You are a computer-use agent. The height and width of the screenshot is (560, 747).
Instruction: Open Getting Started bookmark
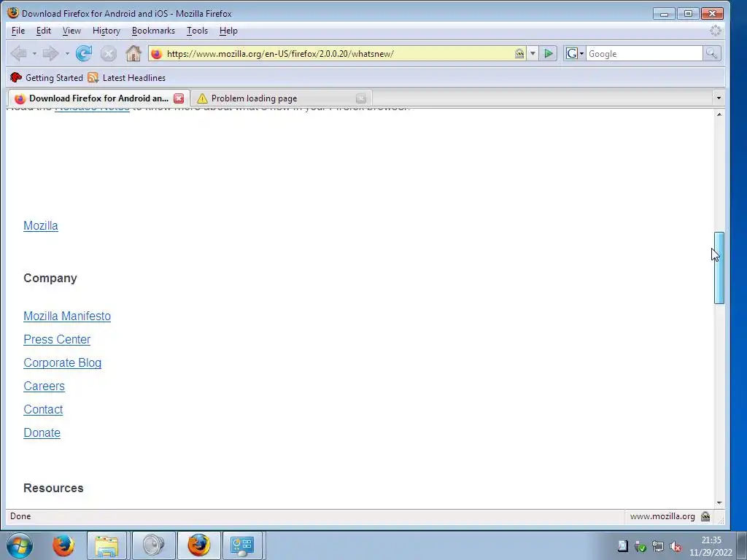(47, 77)
